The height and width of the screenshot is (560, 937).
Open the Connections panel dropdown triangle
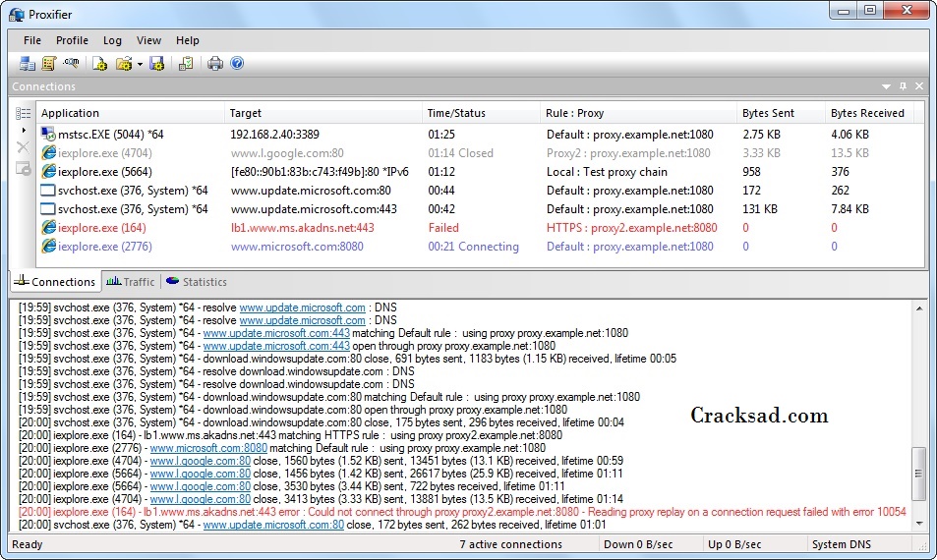pos(886,86)
